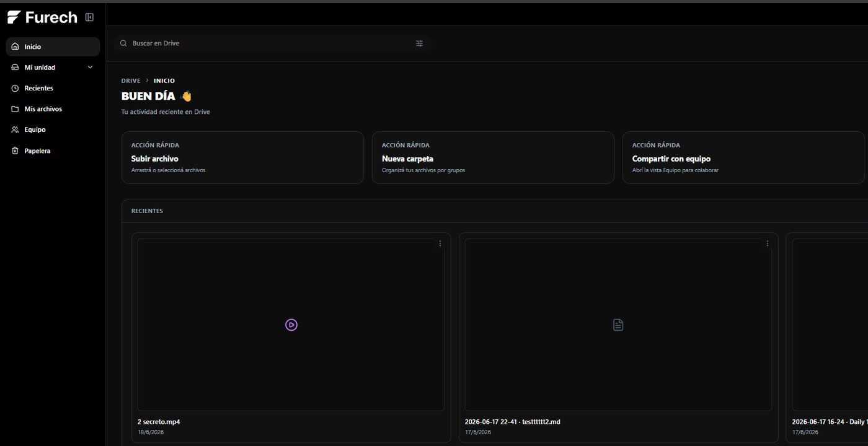Open options menu for testttttt2.md card
Image resolution: width=868 pixels, height=446 pixels.
tap(768, 243)
